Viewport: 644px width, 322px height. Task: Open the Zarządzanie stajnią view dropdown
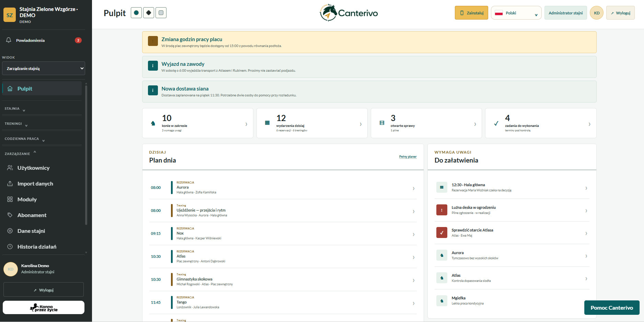click(44, 68)
